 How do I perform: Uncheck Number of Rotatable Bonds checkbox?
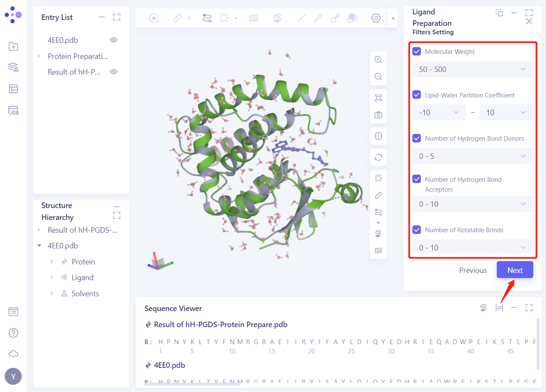tap(417, 230)
